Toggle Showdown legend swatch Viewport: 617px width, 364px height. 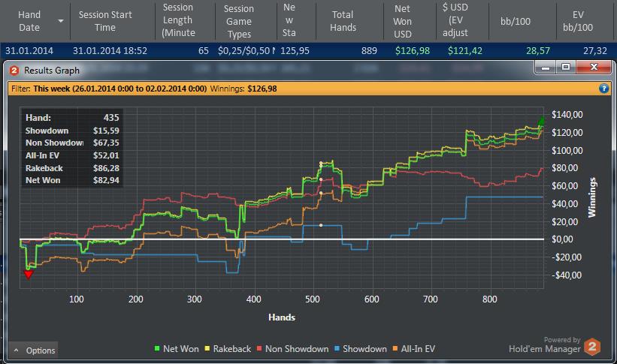point(337,349)
